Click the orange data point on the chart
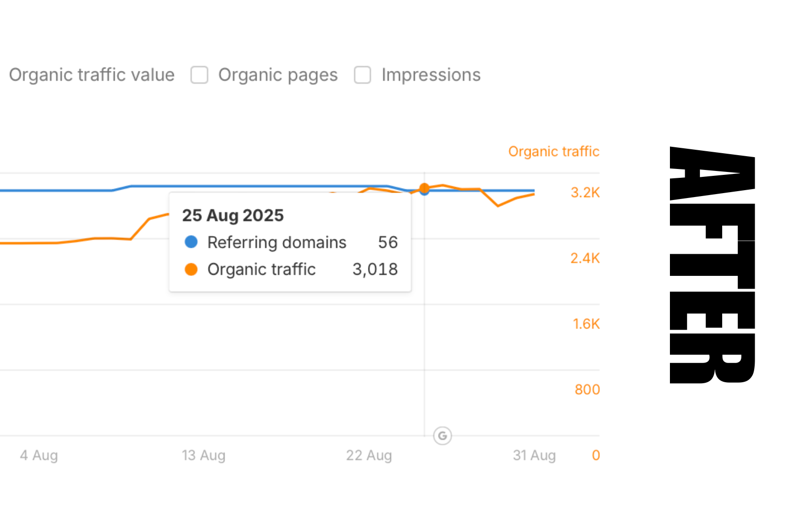 424,188
